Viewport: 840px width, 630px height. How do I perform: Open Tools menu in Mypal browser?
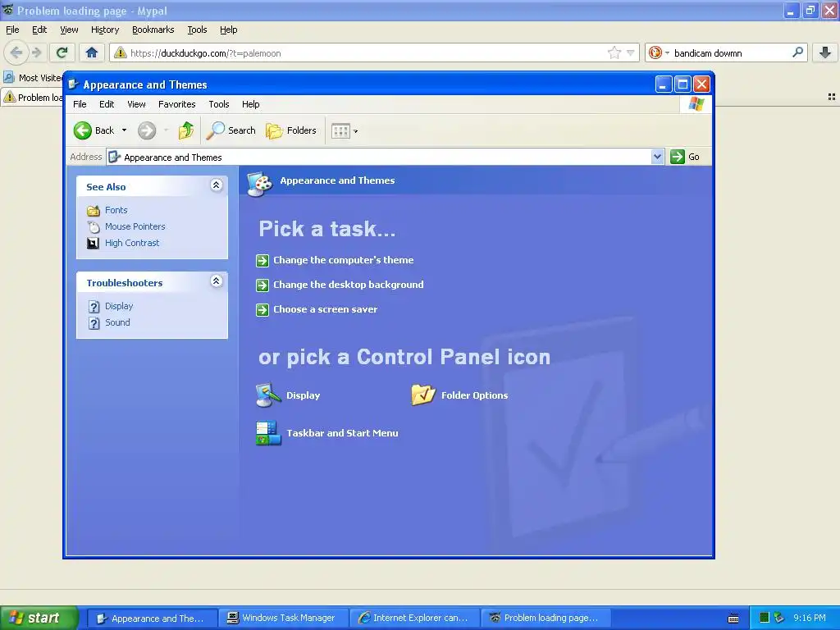tap(197, 30)
